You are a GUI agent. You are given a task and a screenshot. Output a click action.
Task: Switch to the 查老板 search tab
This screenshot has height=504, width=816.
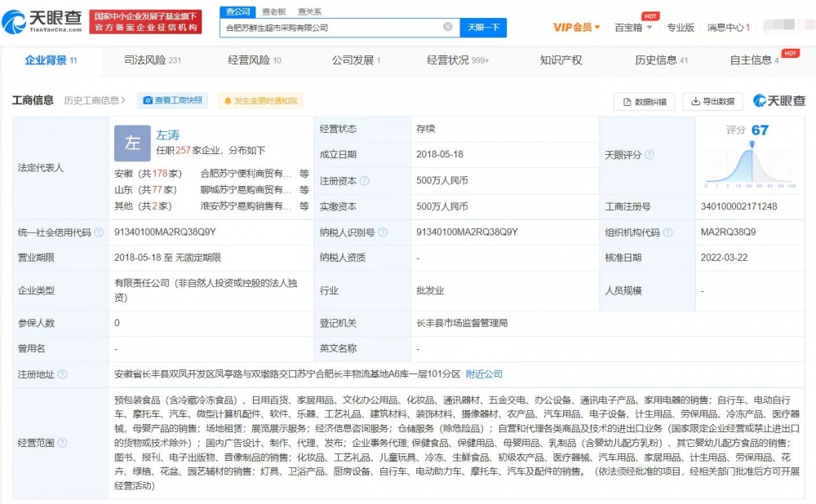273,11
